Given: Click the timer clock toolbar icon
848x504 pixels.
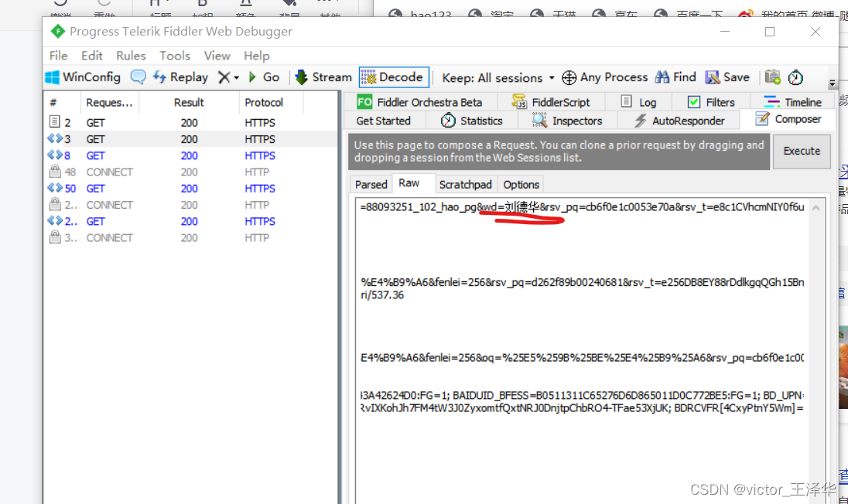Looking at the screenshot, I should (x=795, y=77).
